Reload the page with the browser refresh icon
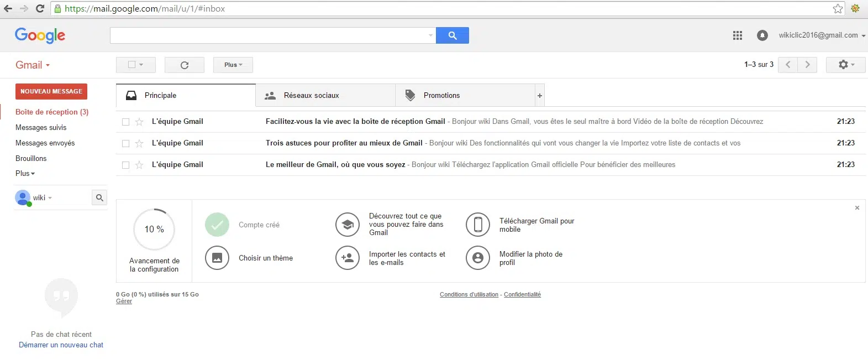 [x=40, y=8]
